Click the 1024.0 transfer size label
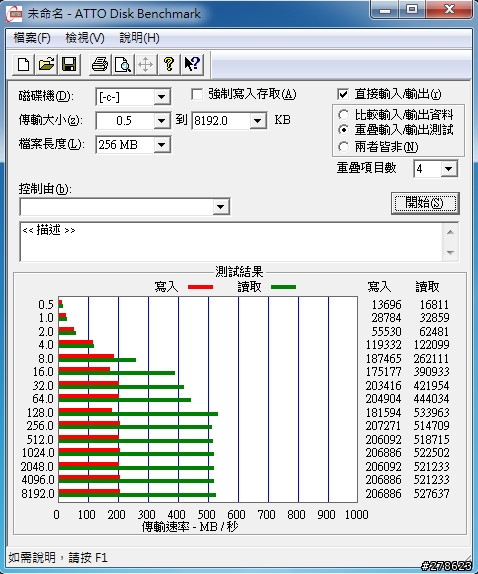 pyautogui.click(x=38, y=453)
